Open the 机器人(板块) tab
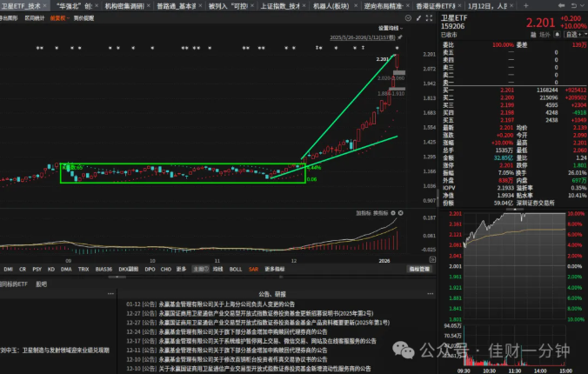 coord(331,6)
